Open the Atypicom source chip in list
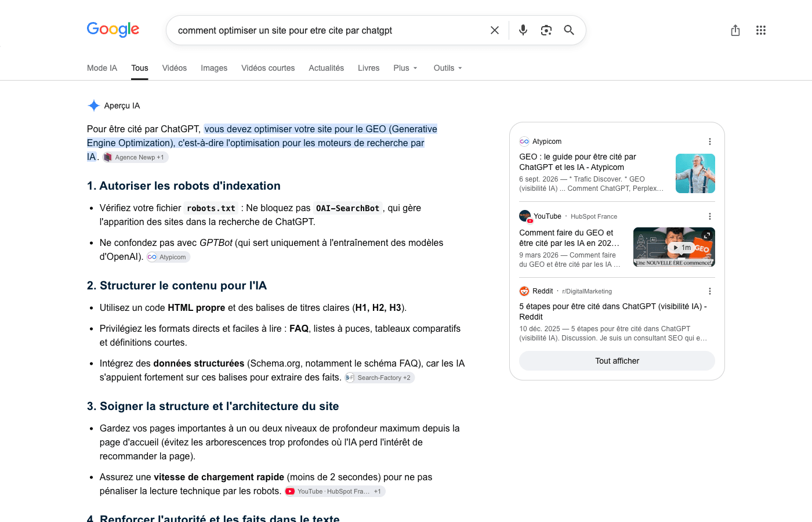 coord(168,257)
